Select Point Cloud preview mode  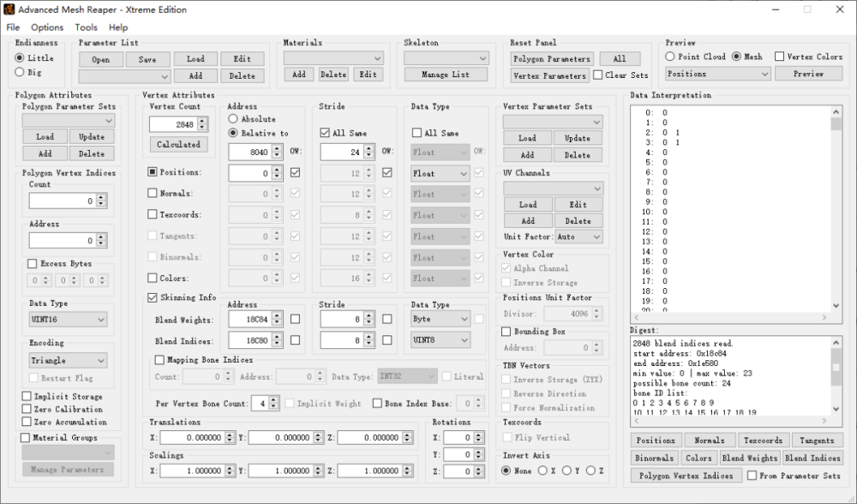coord(671,57)
